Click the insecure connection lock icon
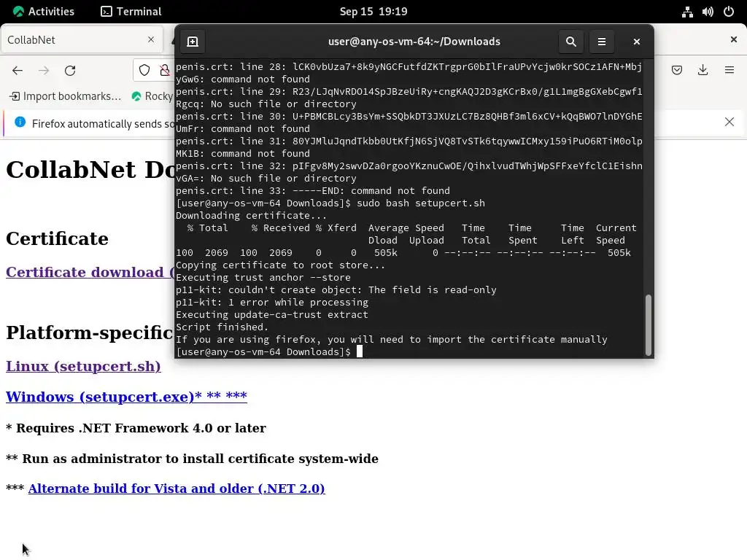 tap(166, 71)
